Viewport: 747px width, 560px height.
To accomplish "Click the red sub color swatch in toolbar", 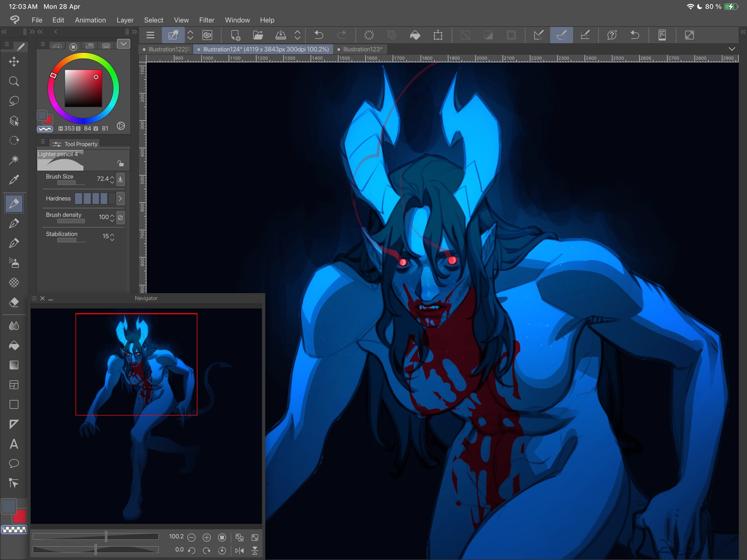I will coord(20,517).
